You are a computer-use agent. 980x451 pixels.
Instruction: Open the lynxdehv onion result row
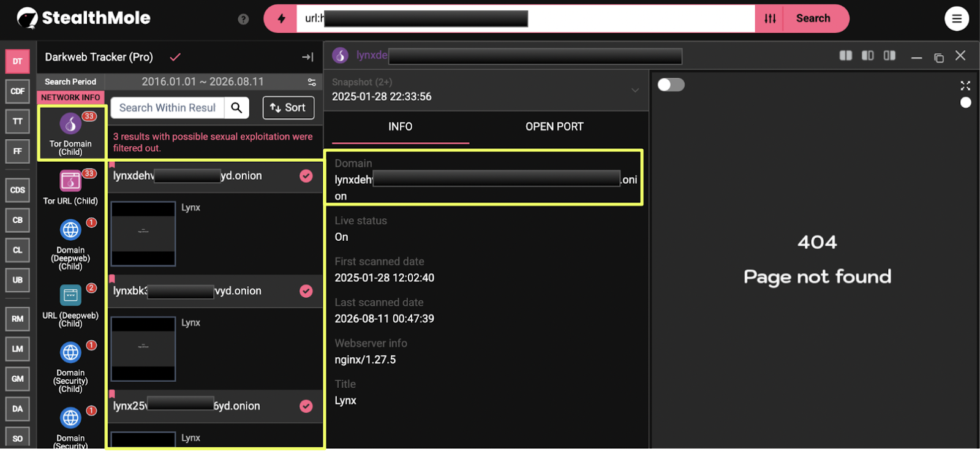(216, 176)
